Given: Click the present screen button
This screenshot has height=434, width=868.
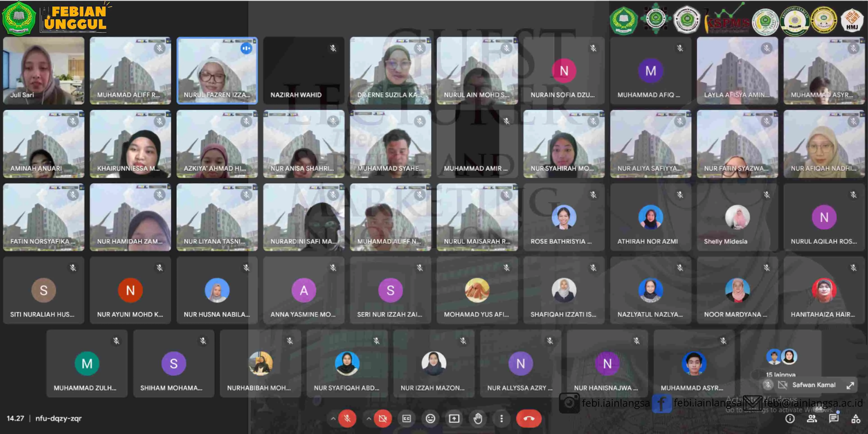Looking at the screenshot, I should (x=454, y=418).
